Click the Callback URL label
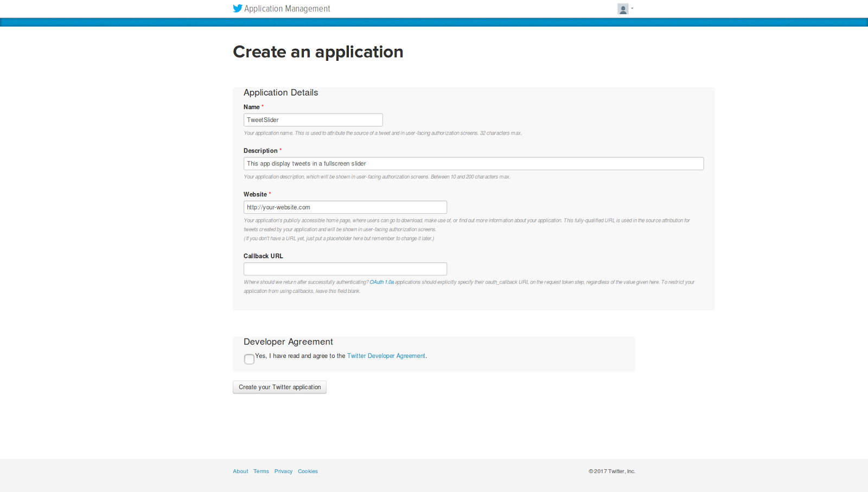The height and width of the screenshot is (492, 868). (263, 256)
